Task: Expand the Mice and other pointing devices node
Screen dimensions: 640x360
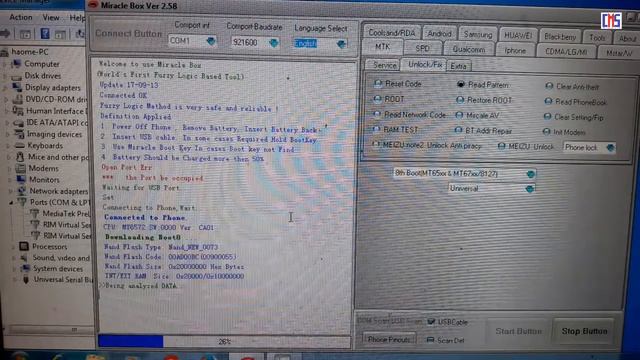Action: tap(9, 157)
